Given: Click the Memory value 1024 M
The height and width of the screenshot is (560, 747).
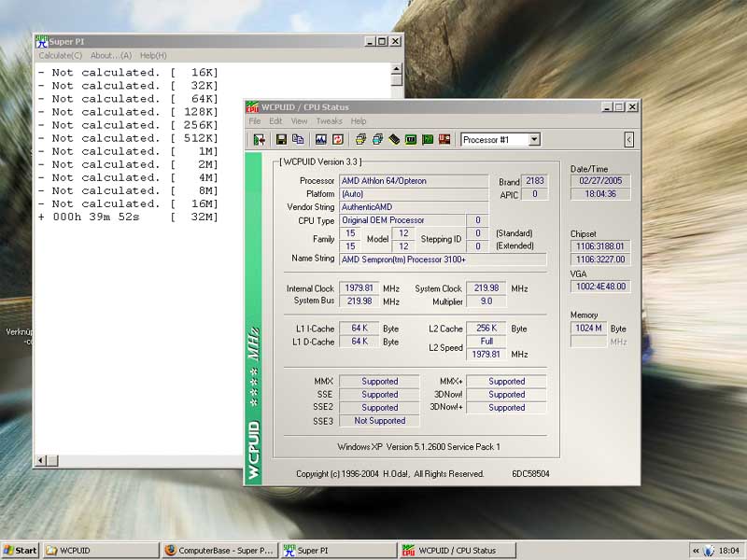Looking at the screenshot, I should pos(588,329).
